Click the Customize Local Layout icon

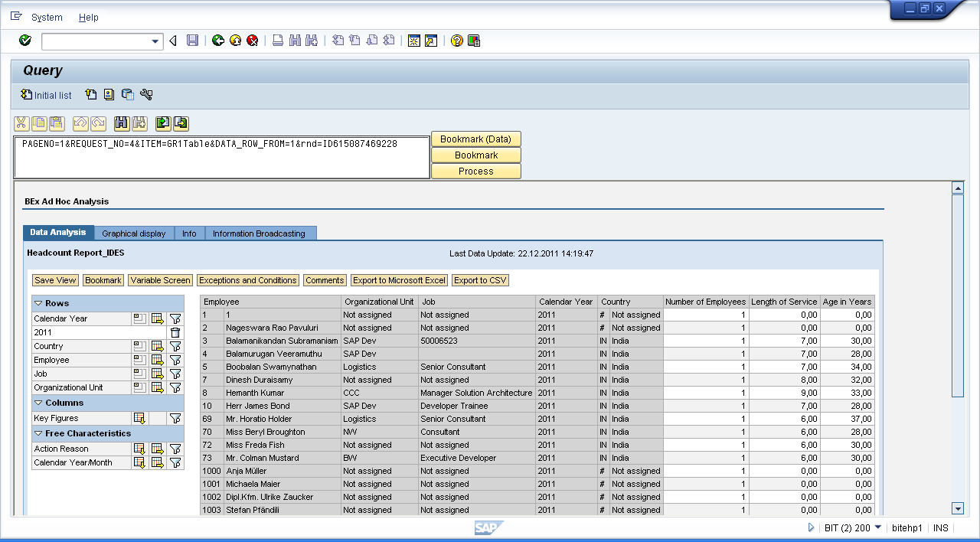point(474,41)
